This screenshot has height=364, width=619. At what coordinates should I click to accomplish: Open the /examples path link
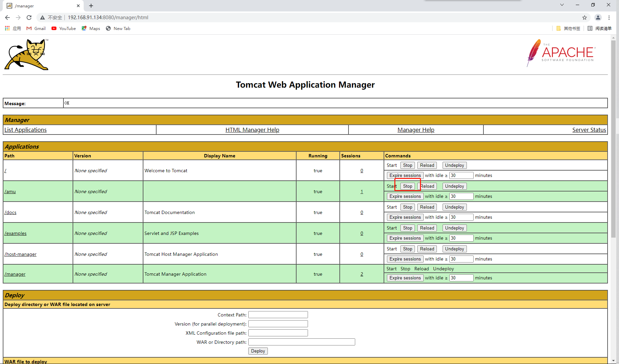16,233
